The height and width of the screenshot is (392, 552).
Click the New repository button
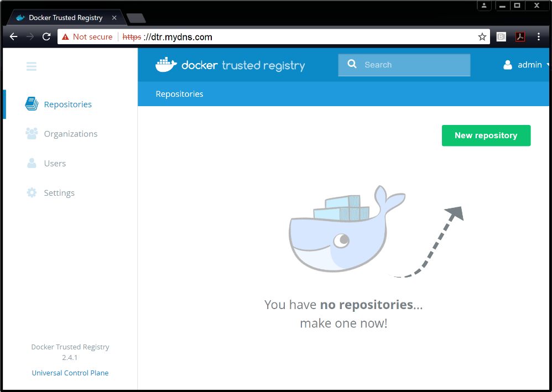click(x=486, y=135)
